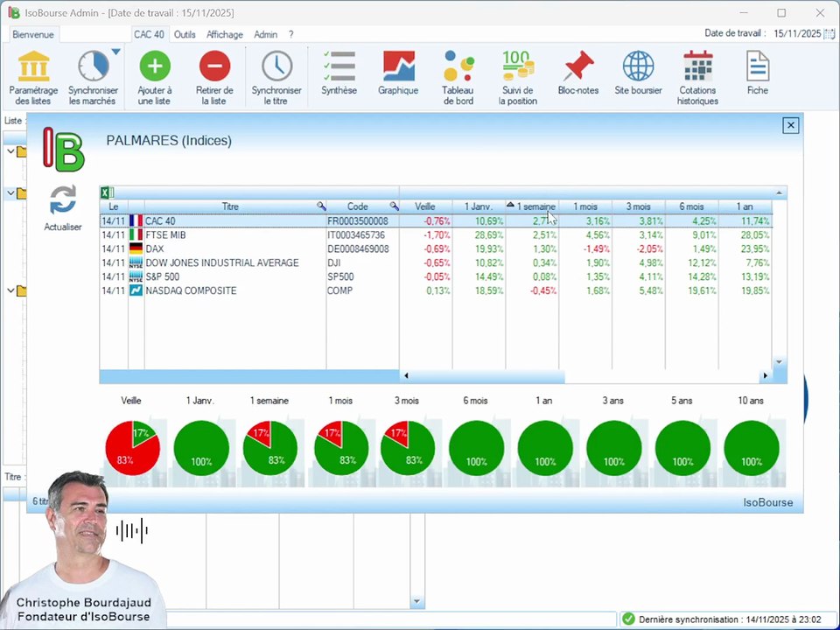Open the Fiche document icon
This screenshot has width=840, height=630.
click(x=758, y=66)
